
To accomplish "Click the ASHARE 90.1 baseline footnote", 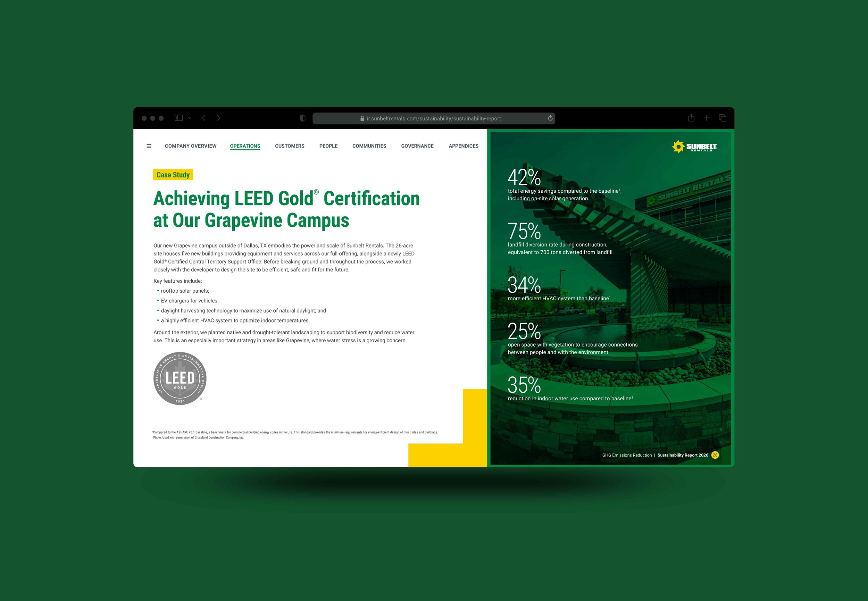I will coord(295,432).
